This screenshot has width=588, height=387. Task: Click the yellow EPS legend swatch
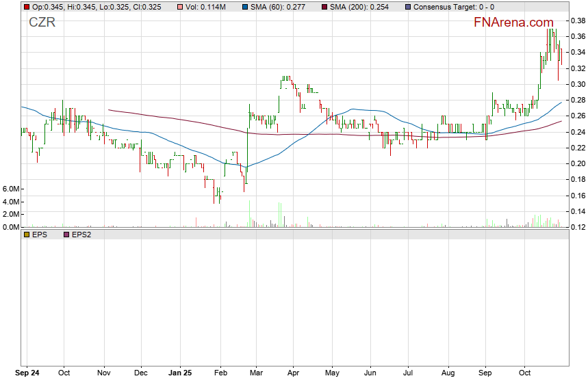(27, 235)
